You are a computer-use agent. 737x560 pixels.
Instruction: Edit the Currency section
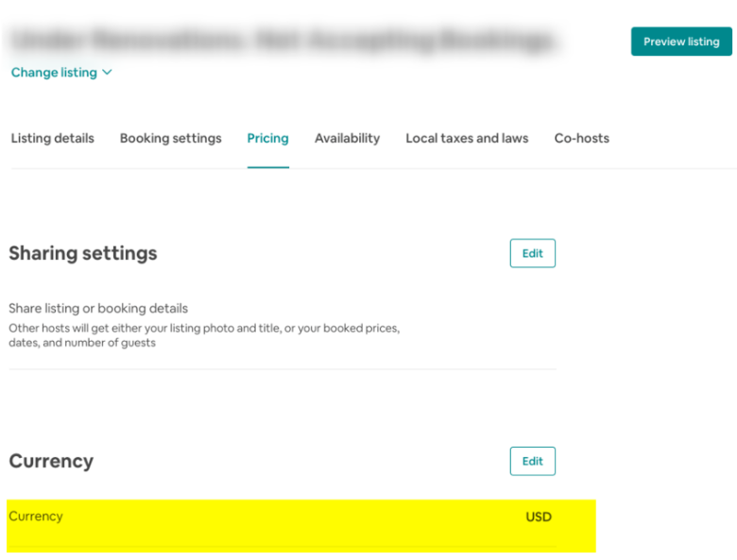tap(532, 461)
